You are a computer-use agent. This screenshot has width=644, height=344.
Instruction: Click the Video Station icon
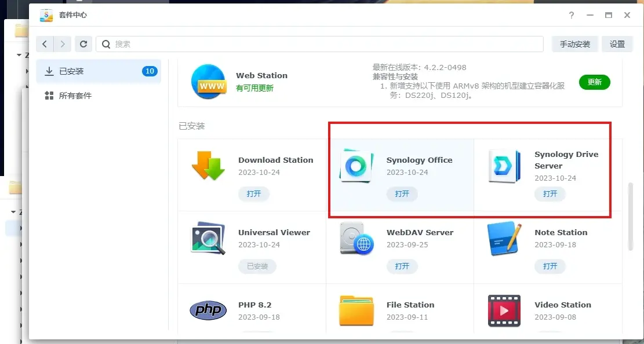coord(504,311)
